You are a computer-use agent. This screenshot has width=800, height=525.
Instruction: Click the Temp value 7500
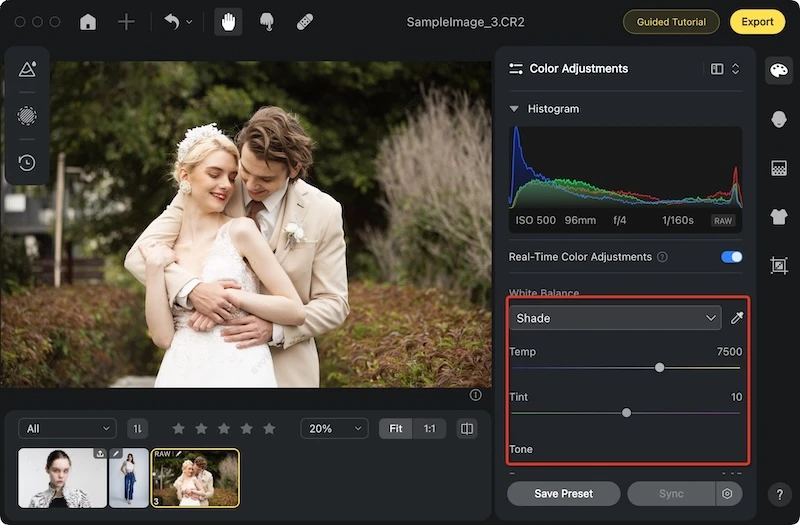[729, 352]
